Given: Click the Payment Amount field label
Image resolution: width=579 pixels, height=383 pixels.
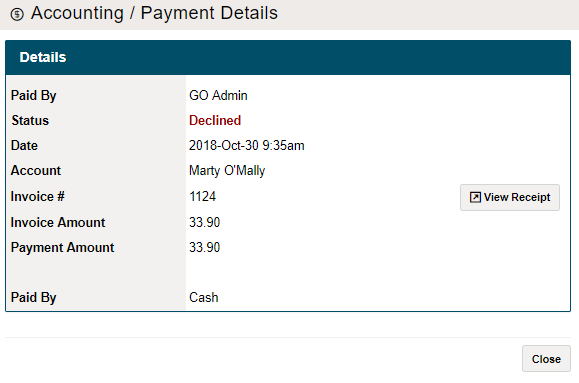Looking at the screenshot, I should click(x=62, y=247).
